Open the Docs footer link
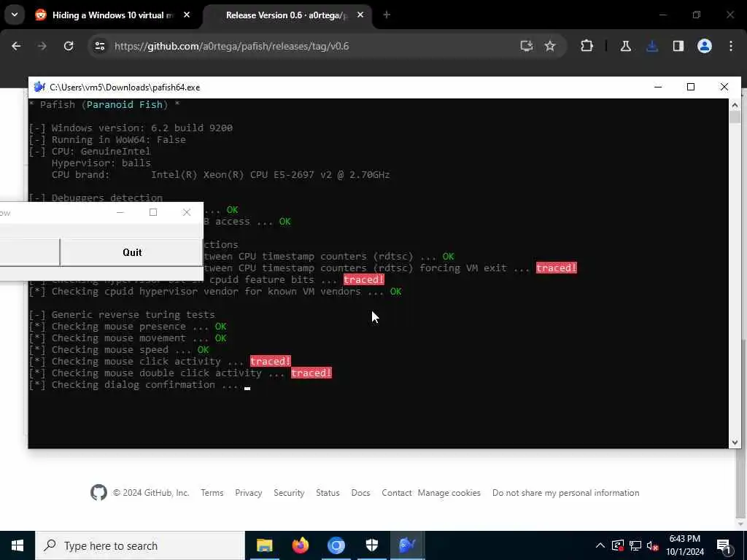 [x=360, y=493]
